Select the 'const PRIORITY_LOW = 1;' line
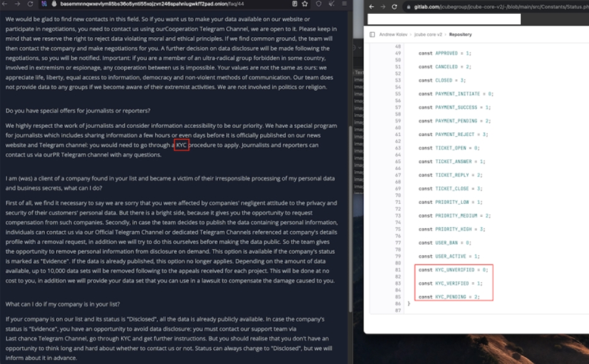This screenshot has width=589, height=364. (x=450, y=202)
